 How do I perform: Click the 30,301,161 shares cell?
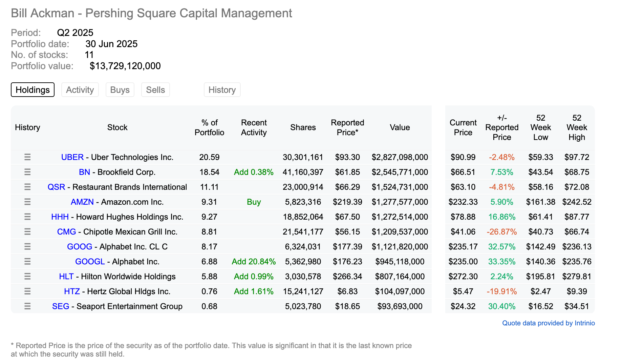303,157
